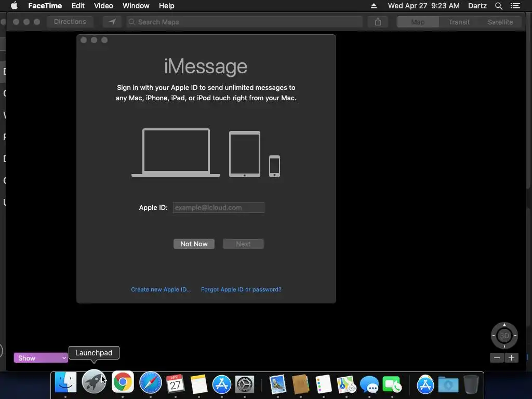Open the Reminders icon in dock

coord(323,384)
